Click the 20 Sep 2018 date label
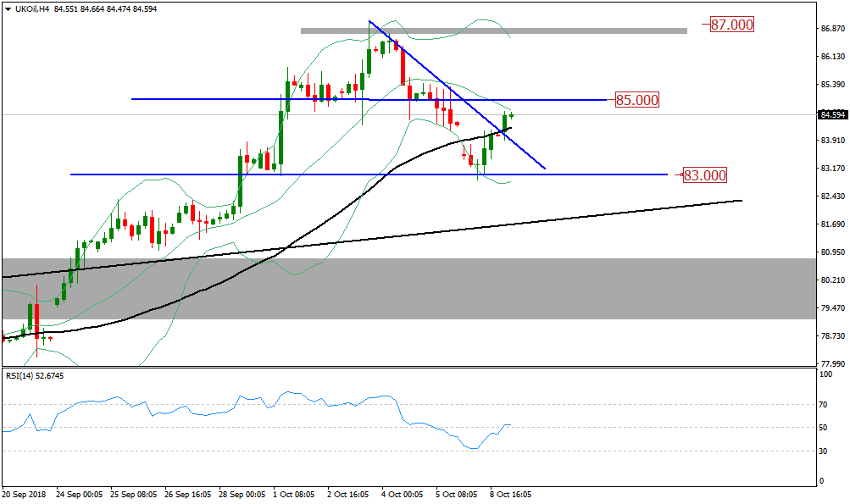This screenshot has height=504, width=850. tap(24, 492)
